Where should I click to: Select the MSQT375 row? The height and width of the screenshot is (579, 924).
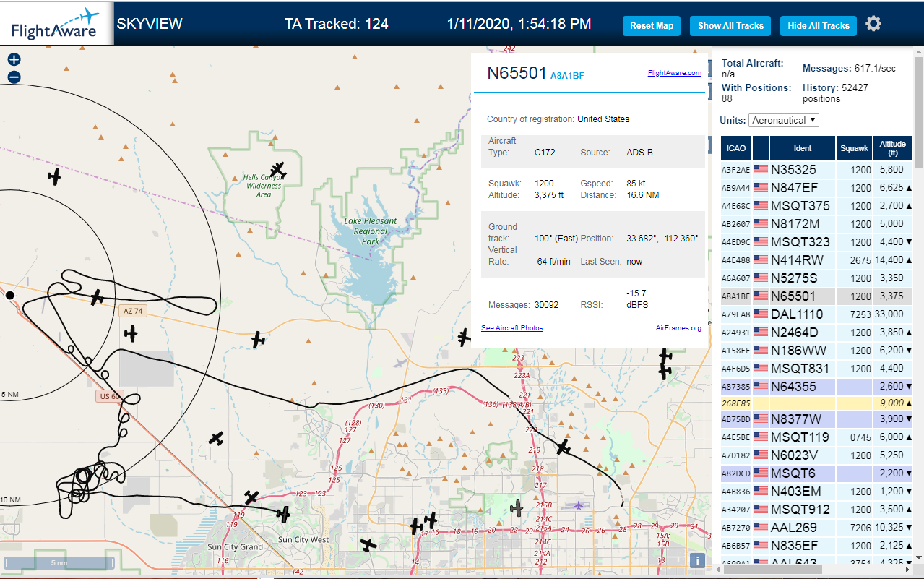coord(817,205)
